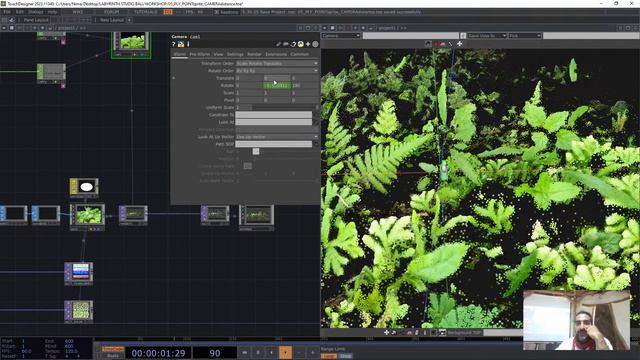Click minus frame step button

pyautogui.click(x=299, y=353)
